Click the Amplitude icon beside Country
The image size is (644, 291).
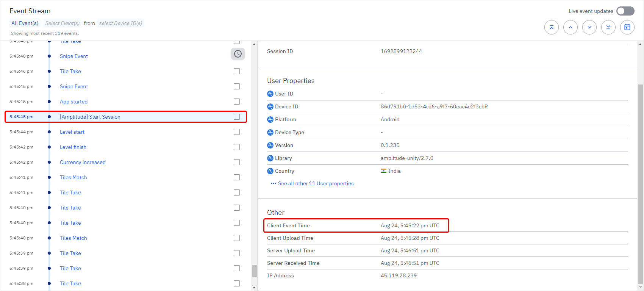click(270, 171)
